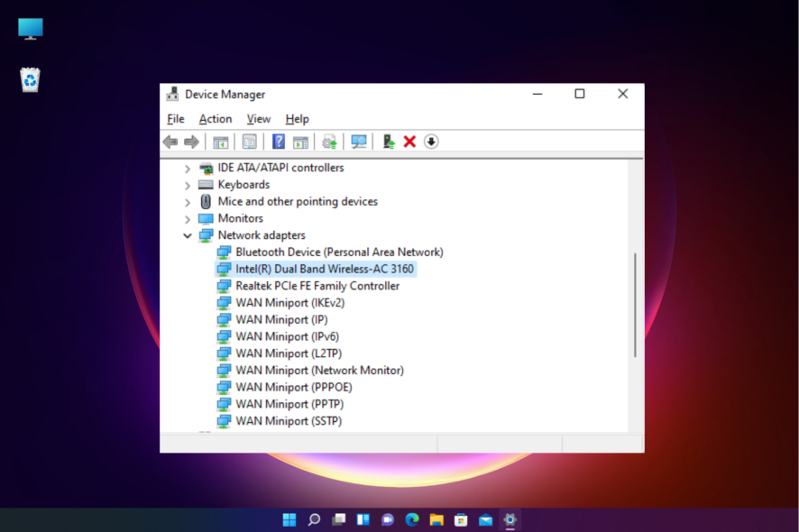Open the Help menu
This screenshot has width=799, height=532.
click(x=297, y=119)
